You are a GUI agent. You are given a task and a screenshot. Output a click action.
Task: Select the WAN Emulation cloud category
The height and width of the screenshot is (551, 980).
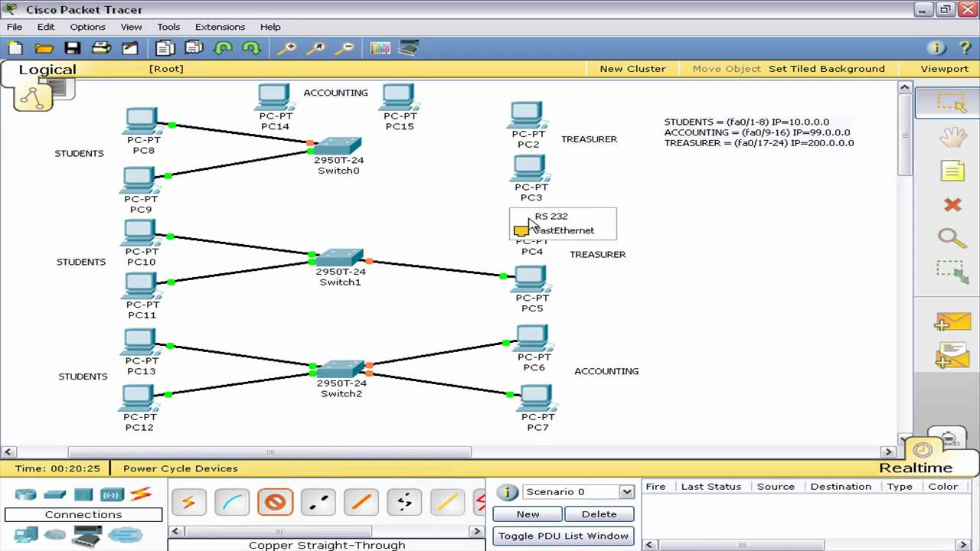point(54,535)
